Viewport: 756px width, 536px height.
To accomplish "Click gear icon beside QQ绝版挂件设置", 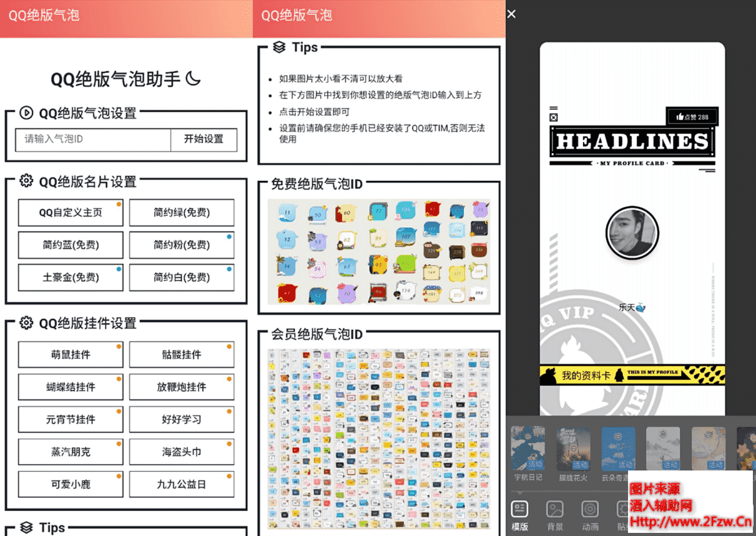I will point(26,323).
